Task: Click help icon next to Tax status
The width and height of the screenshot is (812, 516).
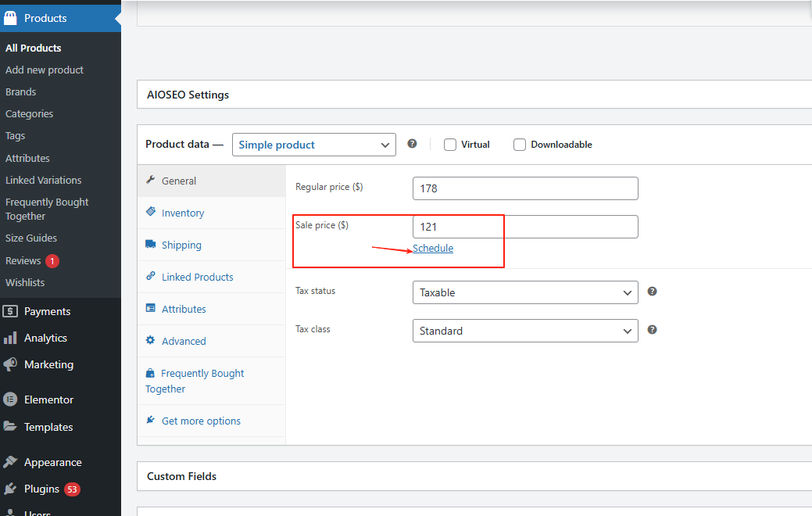Action: [652, 292]
